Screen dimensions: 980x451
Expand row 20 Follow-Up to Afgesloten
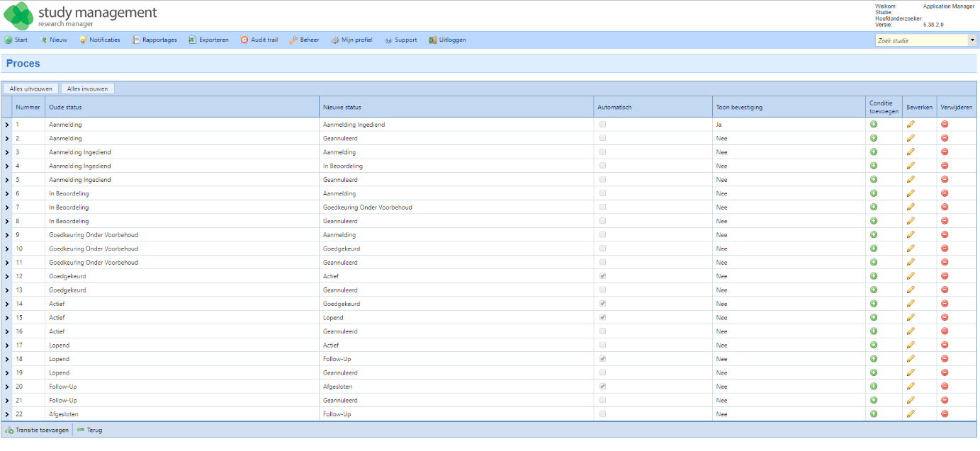point(6,387)
